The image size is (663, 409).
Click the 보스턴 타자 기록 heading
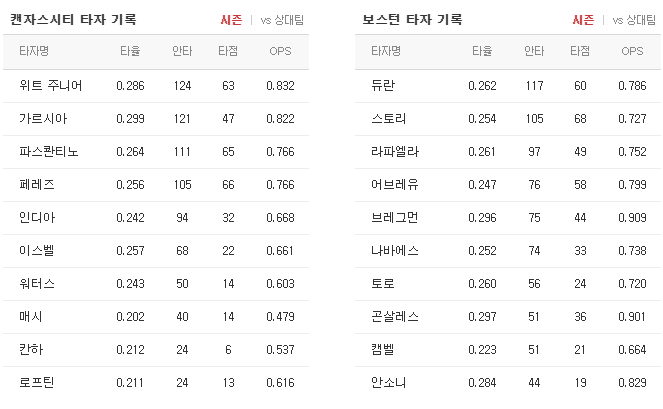coord(412,19)
